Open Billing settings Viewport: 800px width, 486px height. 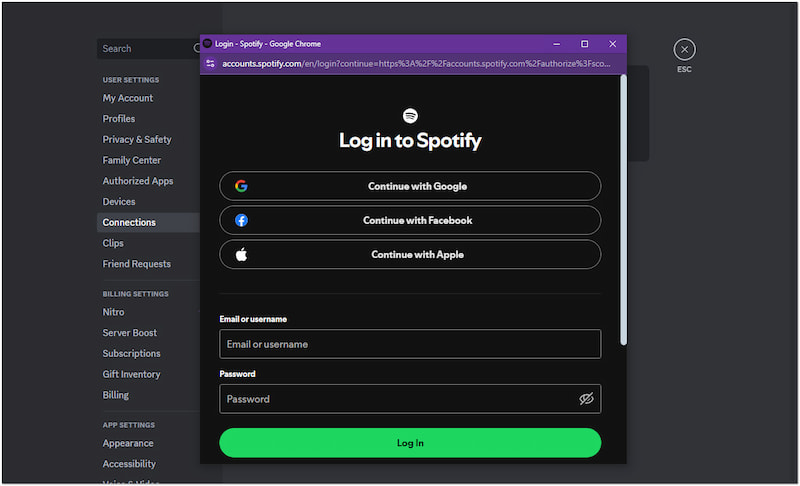pyautogui.click(x=115, y=395)
